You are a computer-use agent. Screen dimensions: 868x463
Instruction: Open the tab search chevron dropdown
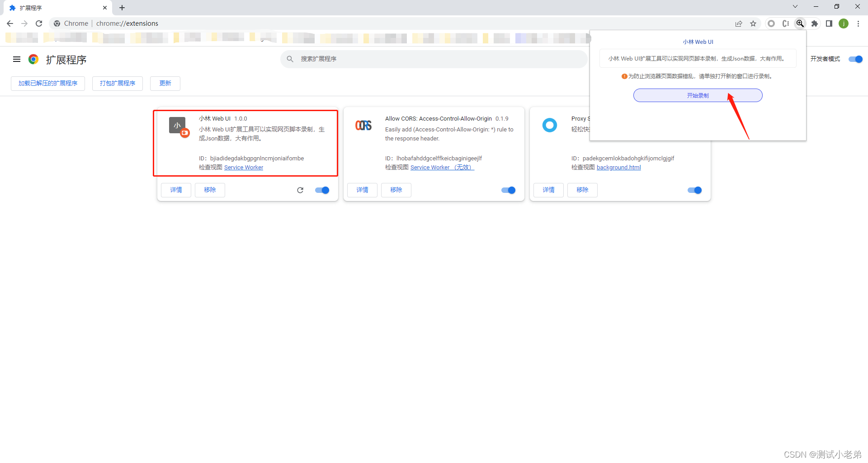tap(795, 6)
